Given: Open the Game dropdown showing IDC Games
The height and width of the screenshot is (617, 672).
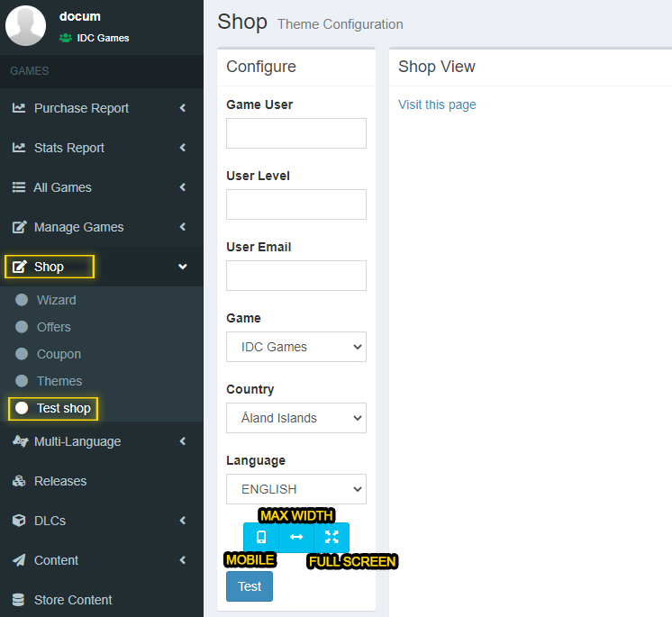Looking at the screenshot, I should coord(296,347).
